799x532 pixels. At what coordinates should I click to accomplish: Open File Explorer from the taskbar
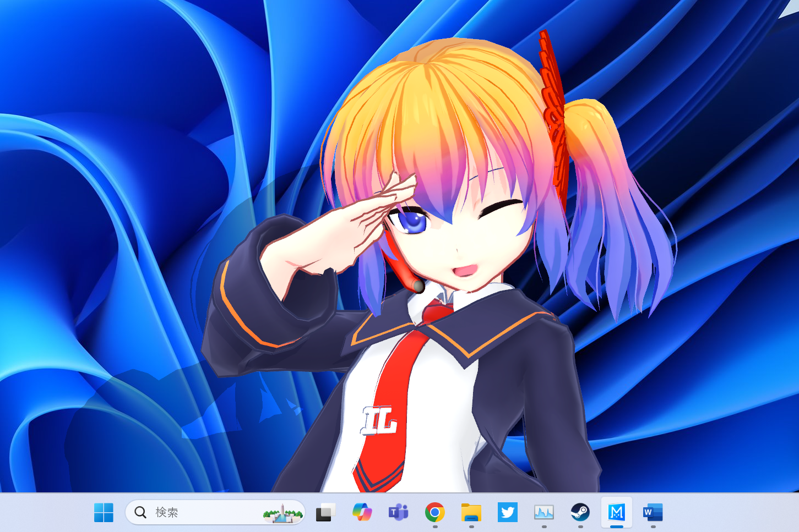point(471,512)
